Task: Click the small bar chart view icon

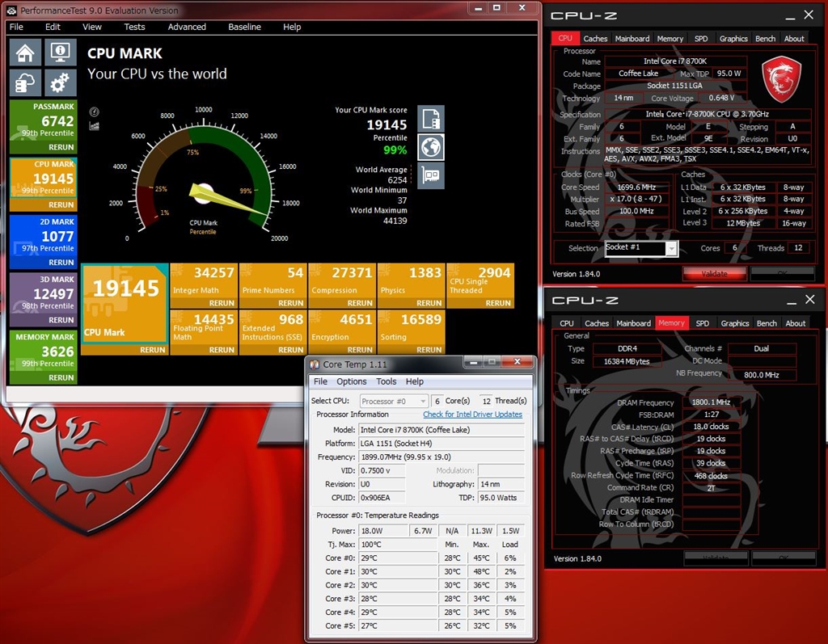Action: (x=95, y=125)
